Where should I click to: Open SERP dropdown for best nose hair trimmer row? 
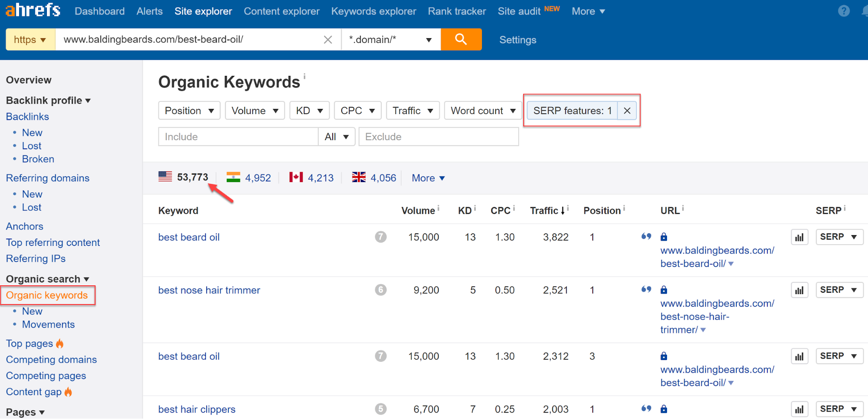[x=839, y=290]
